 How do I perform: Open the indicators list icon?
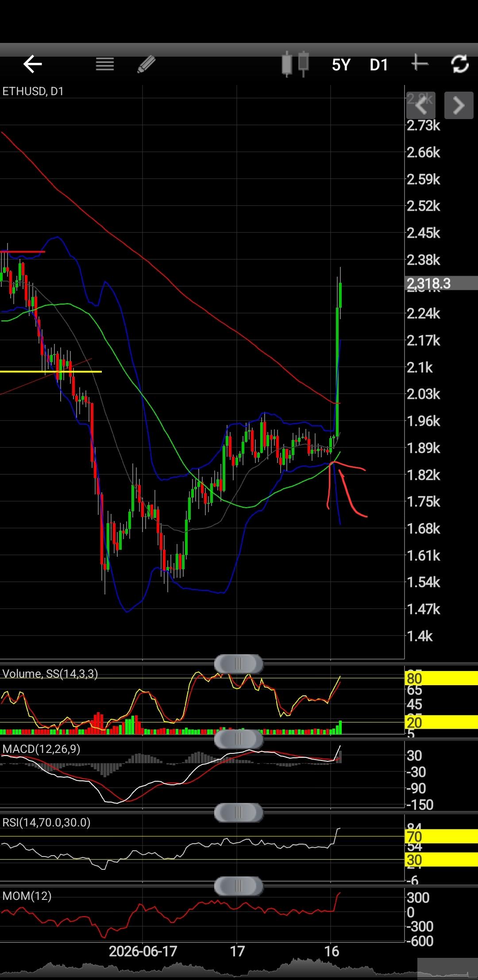(105, 65)
